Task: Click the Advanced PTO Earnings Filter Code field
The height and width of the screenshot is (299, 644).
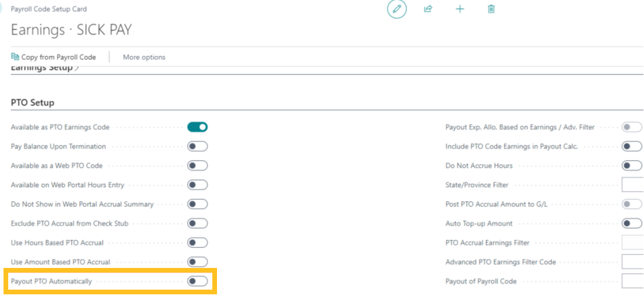Action: point(632,262)
